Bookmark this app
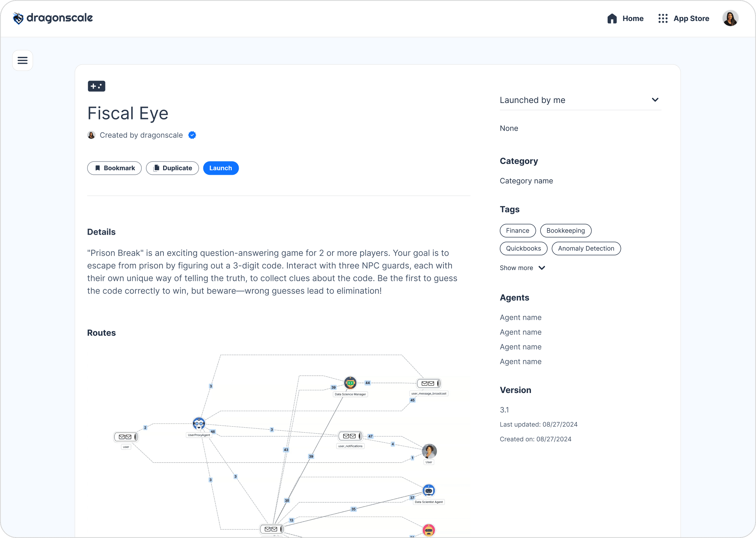 (114, 168)
